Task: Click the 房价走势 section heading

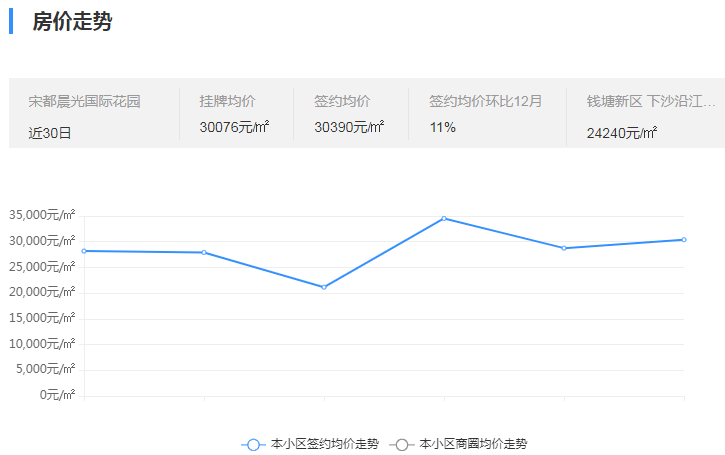Action: [72, 22]
